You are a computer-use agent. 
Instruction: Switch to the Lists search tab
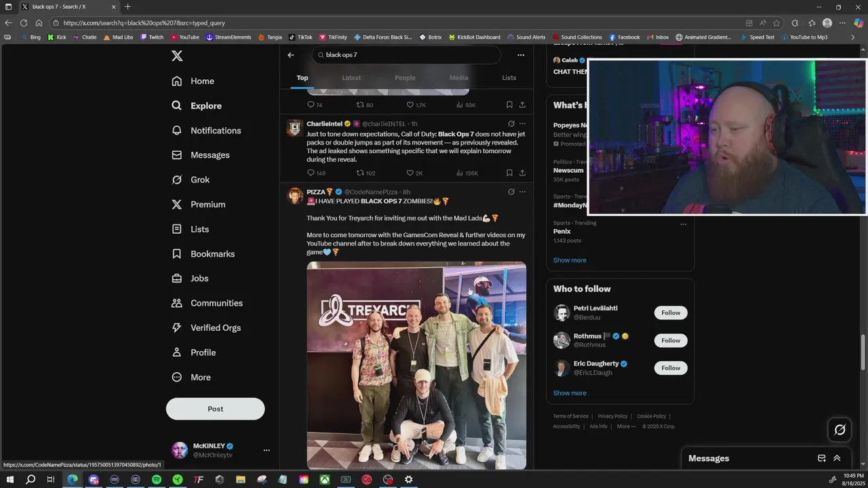(x=509, y=78)
